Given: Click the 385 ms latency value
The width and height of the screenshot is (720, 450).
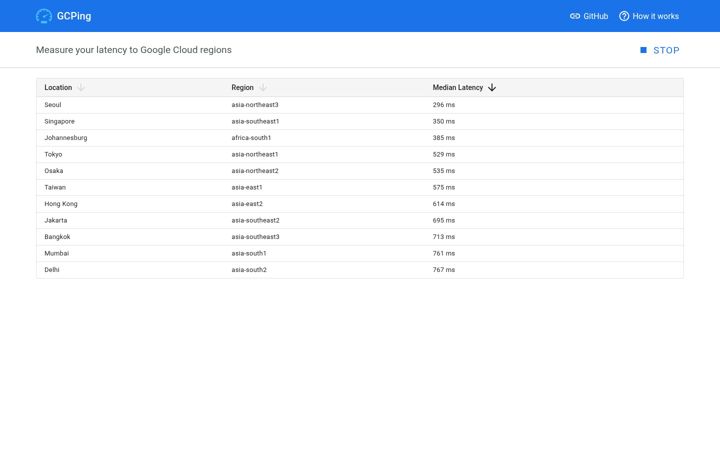Looking at the screenshot, I should pyautogui.click(x=444, y=138).
